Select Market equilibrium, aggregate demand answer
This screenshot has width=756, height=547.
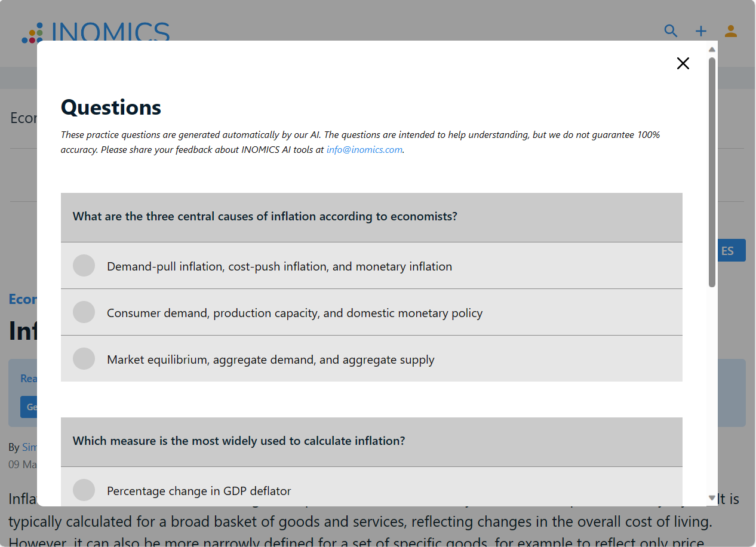point(84,359)
